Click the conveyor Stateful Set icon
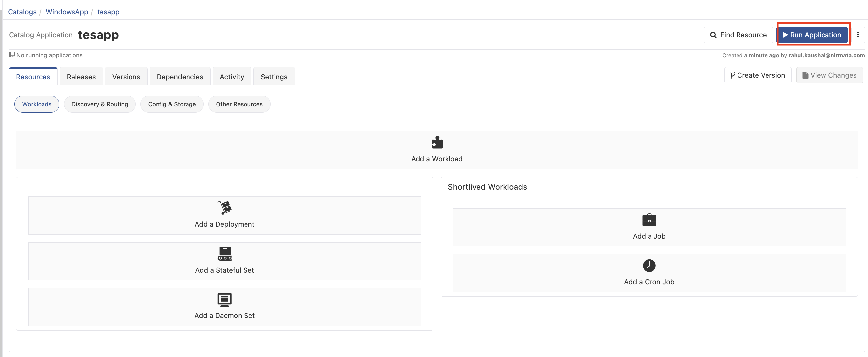The width and height of the screenshot is (868, 357). click(x=225, y=254)
